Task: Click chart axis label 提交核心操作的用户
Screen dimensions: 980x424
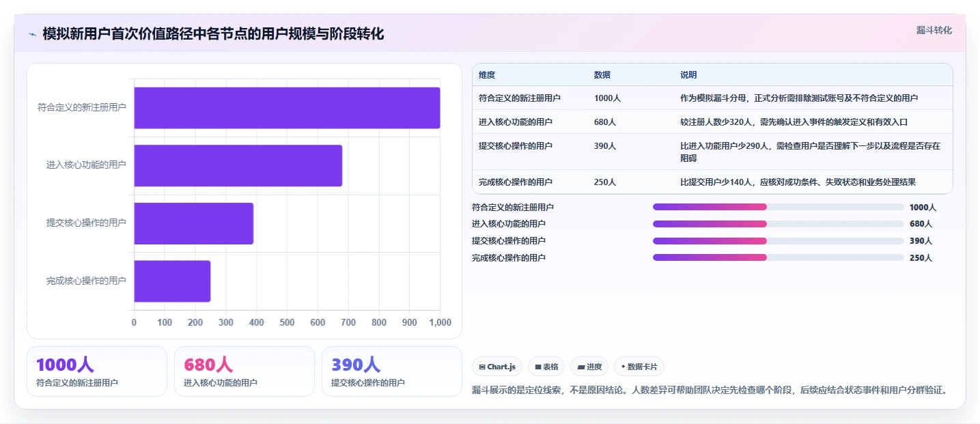Action: point(86,223)
